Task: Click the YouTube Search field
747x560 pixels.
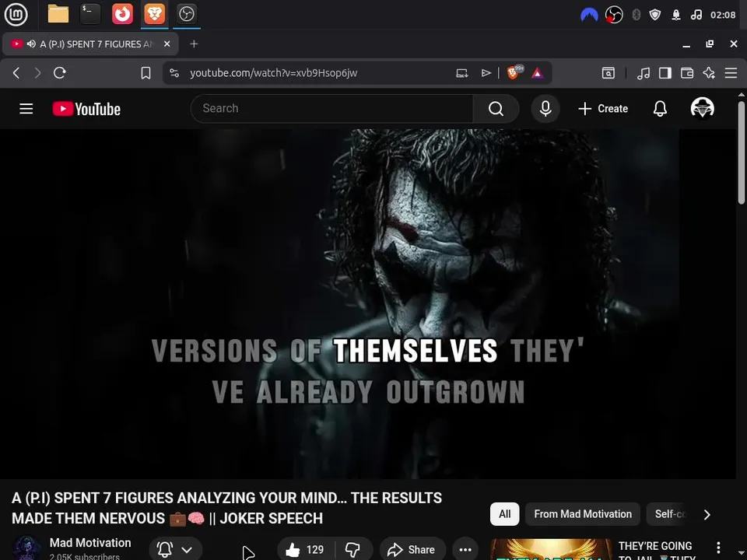Action: [x=332, y=109]
